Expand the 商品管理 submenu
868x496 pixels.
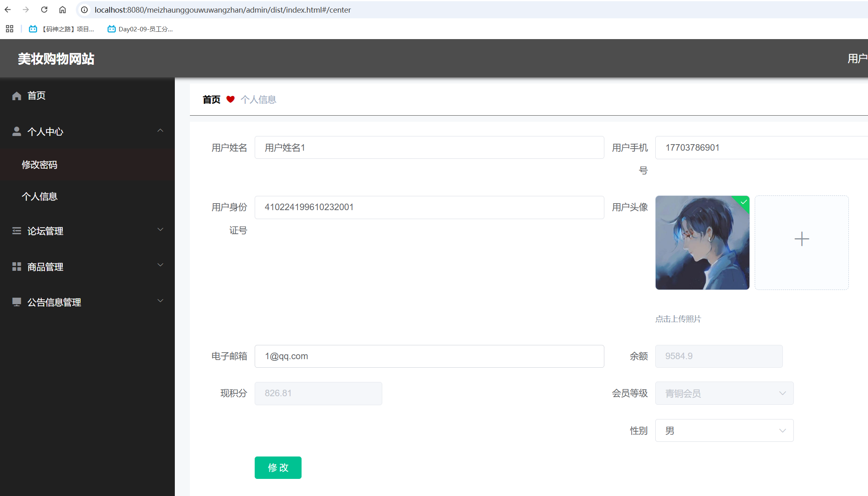coord(160,265)
